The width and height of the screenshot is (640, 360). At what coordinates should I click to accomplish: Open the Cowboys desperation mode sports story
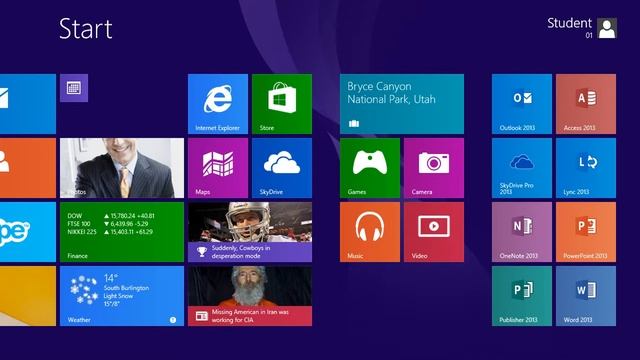[250, 232]
